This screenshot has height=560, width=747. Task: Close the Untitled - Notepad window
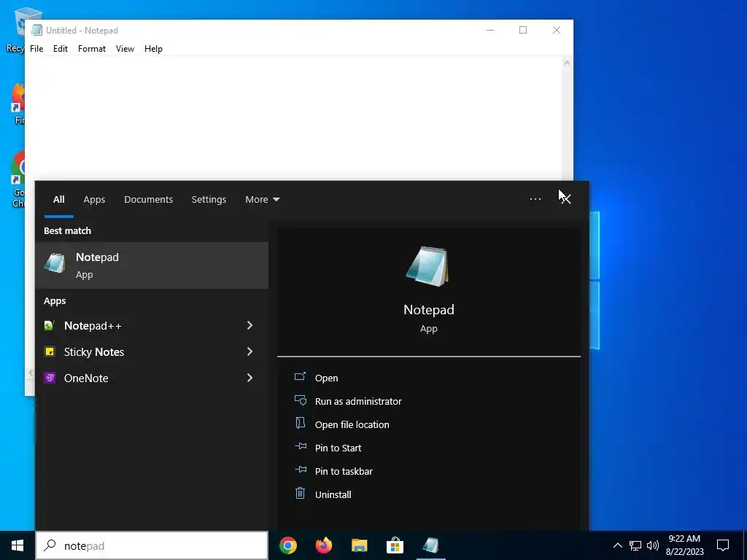tap(557, 30)
